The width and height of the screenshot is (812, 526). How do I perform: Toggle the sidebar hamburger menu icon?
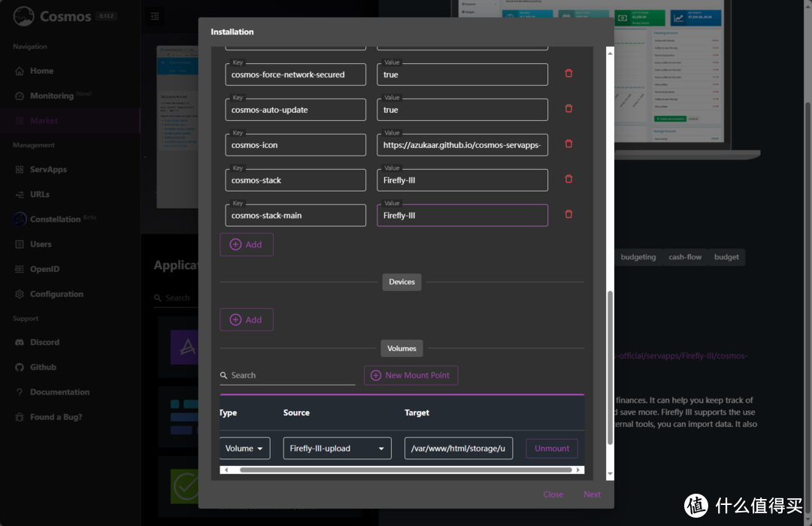(x=155, y=17)
